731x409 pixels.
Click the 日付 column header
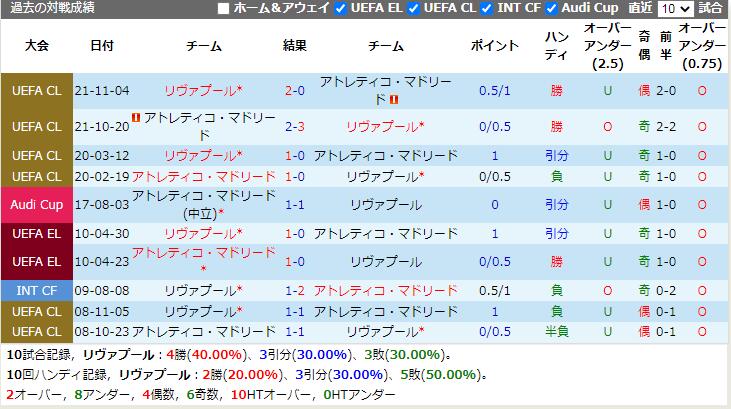(102, 46)
